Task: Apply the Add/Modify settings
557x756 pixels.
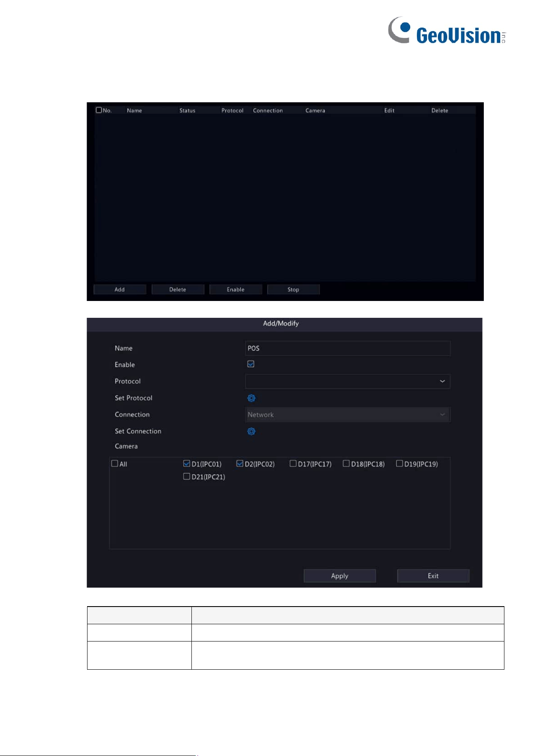Action: pos(340,576)
